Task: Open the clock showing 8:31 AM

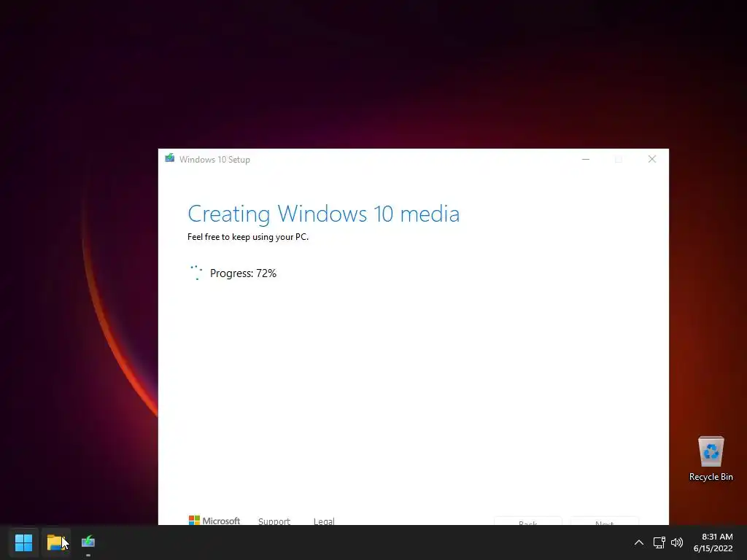Action: pos(717,537)
